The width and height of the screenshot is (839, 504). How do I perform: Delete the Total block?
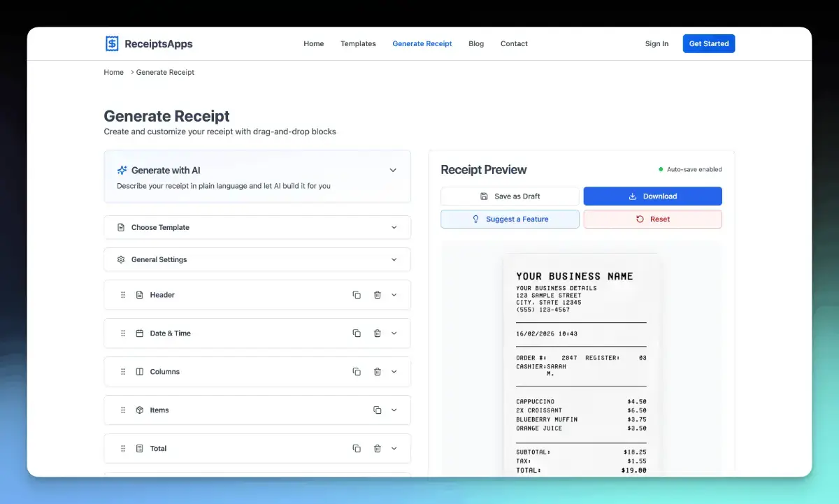(x=378, y=449)
